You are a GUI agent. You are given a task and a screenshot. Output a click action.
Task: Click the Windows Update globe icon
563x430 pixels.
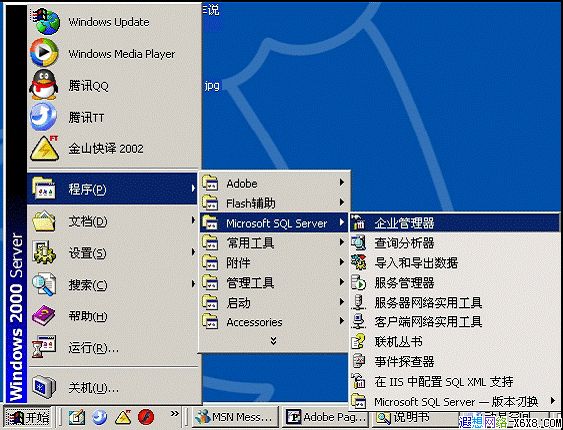tap(45, 22)
